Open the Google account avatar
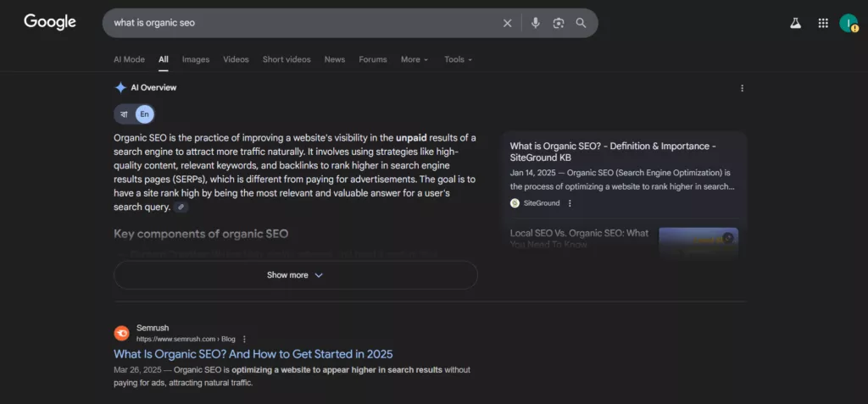Image resolution: width=868 pixels, height=404 pixels. [x=849, y=23]
